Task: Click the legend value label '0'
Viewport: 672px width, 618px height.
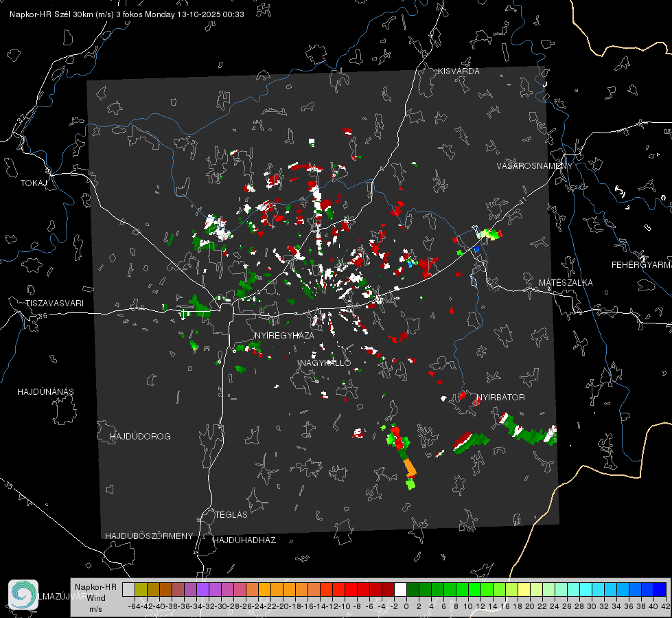Action: pos(406,606)
